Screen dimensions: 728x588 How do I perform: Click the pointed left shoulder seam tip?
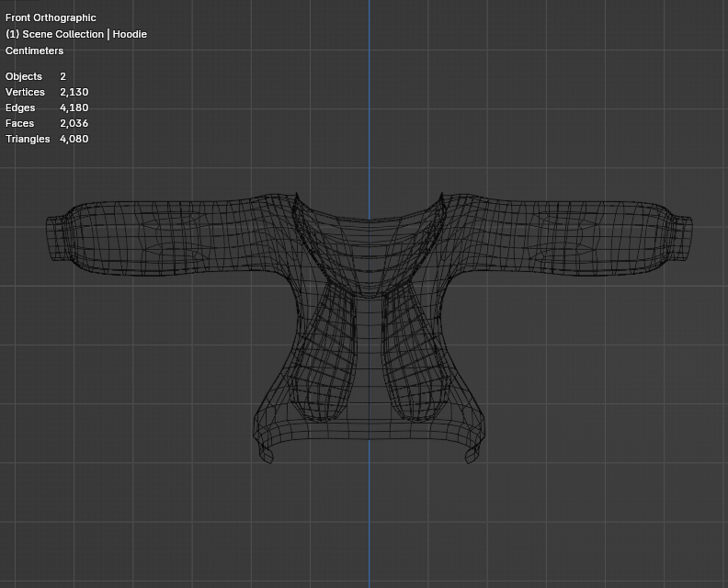coord(296,197)
